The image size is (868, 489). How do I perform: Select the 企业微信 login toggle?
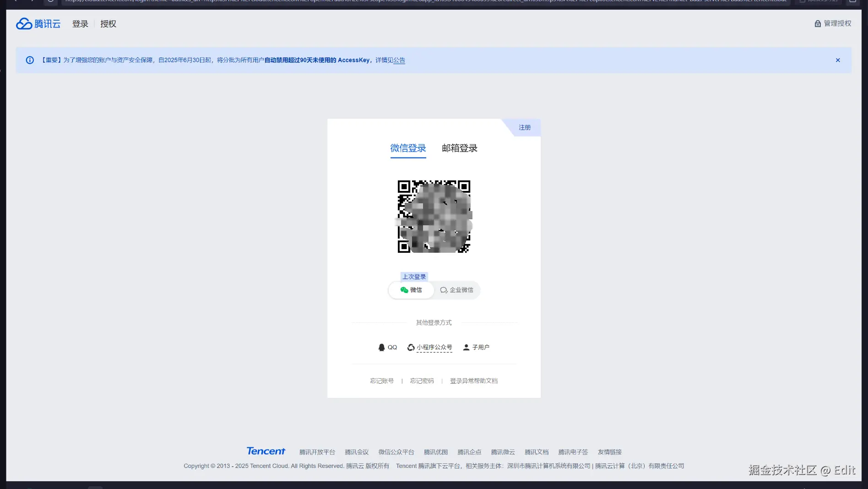457,290
